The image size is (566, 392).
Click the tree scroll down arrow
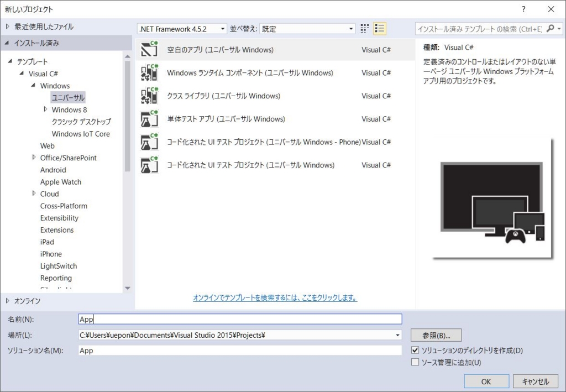tap(128, 288)
